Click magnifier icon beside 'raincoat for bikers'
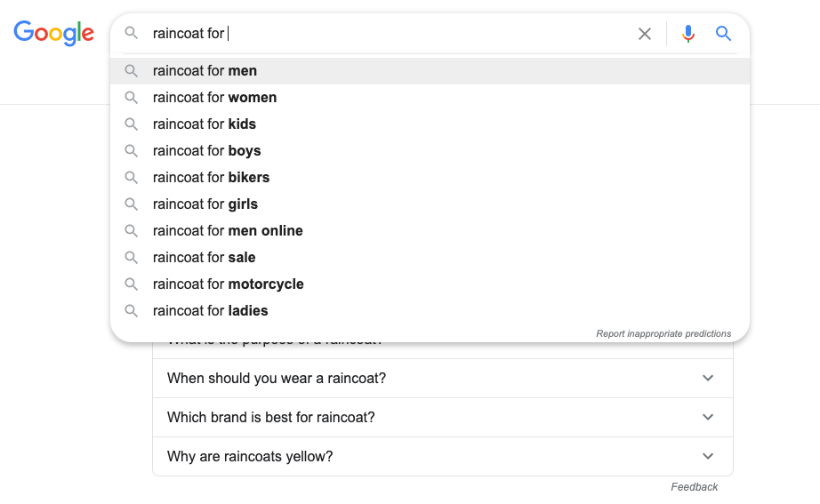The width and height of the screenshot is (820, 504). pos(132,178)
